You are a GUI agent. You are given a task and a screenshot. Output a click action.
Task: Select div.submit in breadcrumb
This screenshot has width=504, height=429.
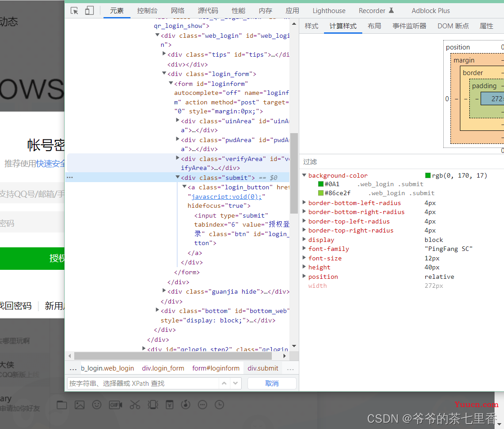click(263, 368)
